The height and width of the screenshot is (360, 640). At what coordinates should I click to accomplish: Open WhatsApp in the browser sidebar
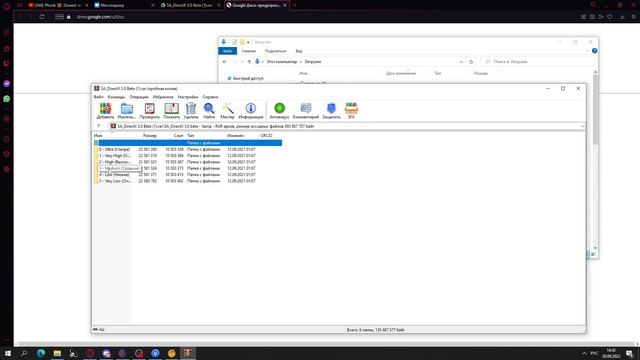[7, 99]
